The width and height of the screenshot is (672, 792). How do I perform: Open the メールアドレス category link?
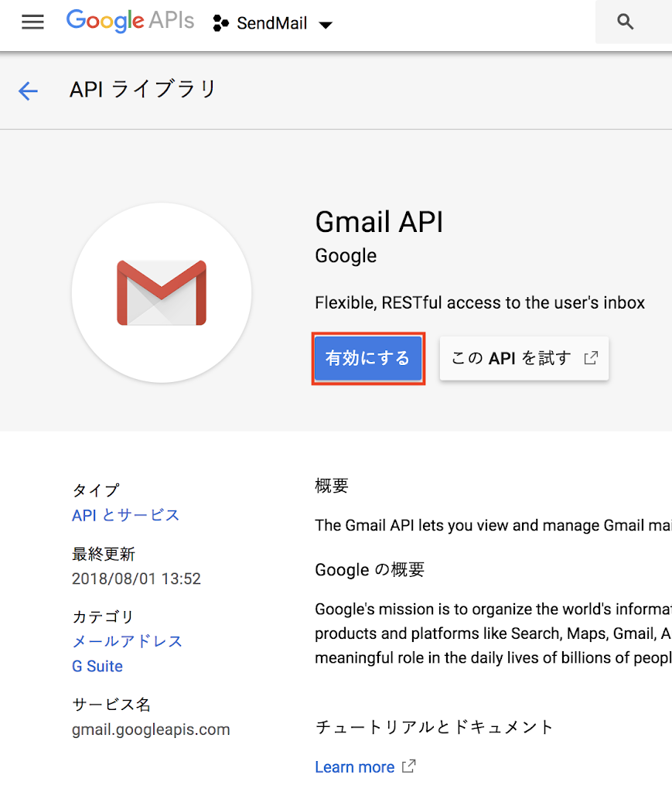pos(127,641)
